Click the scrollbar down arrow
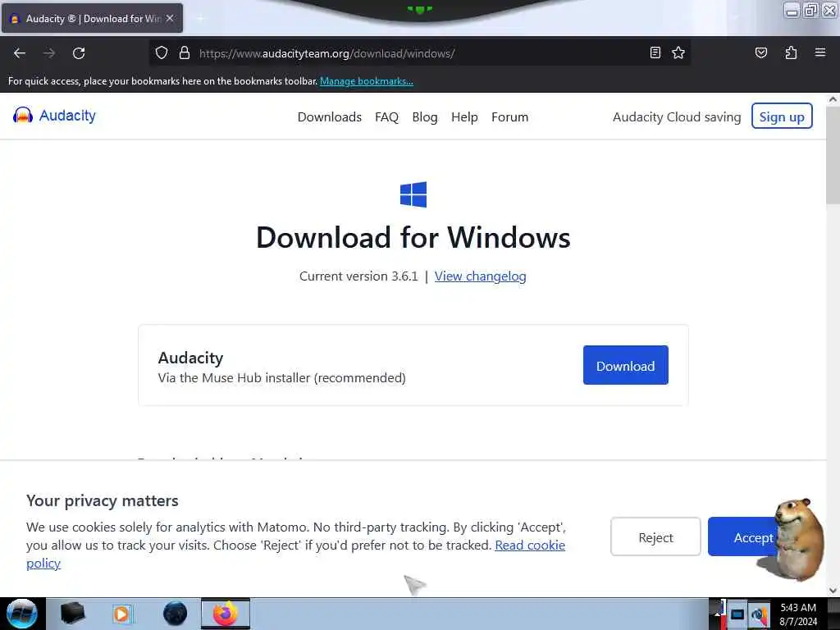 833,590
